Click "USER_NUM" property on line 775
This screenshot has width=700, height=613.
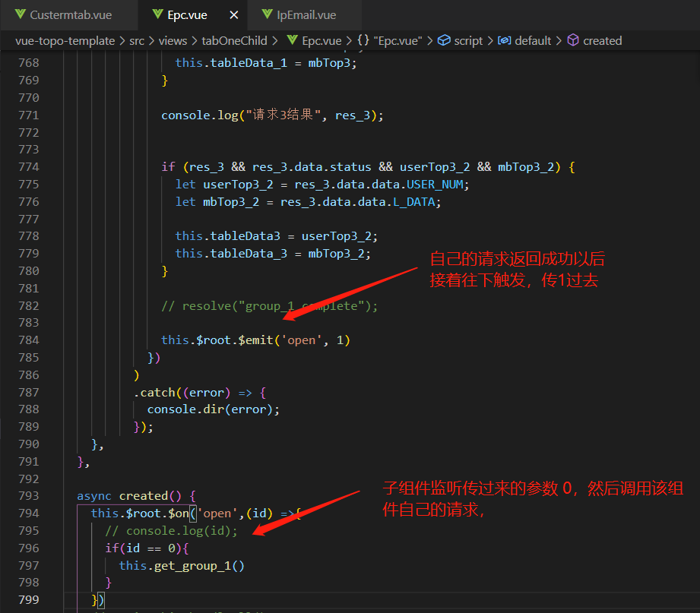point(436,185)
